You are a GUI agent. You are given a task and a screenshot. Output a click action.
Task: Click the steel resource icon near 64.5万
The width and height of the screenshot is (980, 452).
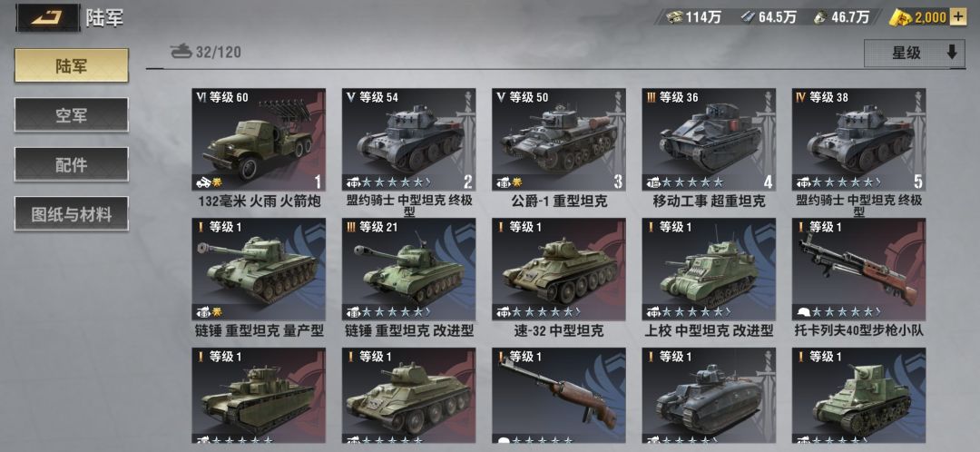747,17
